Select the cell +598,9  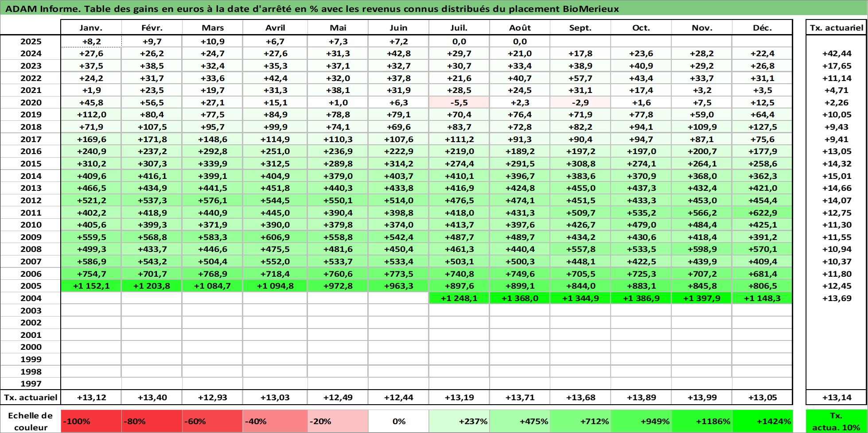click(702, 249)
